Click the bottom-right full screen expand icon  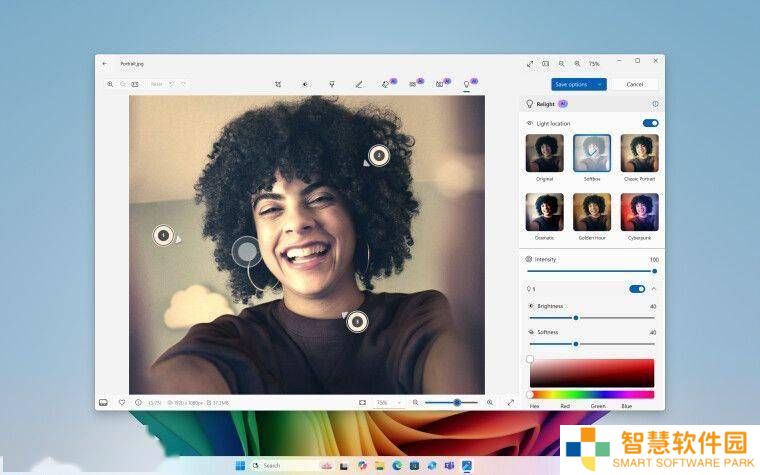click(511, 403)
